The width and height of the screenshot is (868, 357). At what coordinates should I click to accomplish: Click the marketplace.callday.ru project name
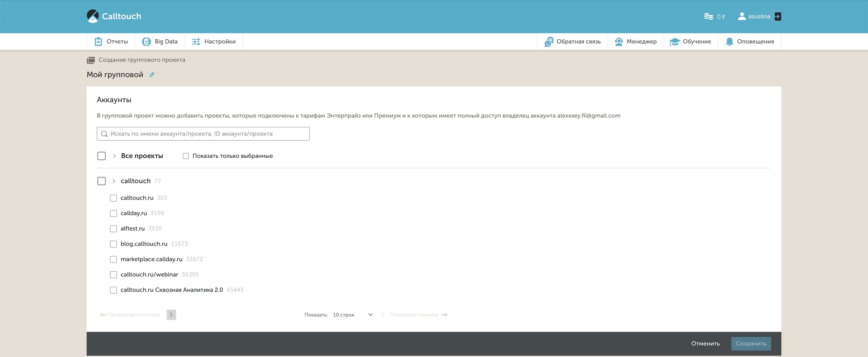[151, 259]
